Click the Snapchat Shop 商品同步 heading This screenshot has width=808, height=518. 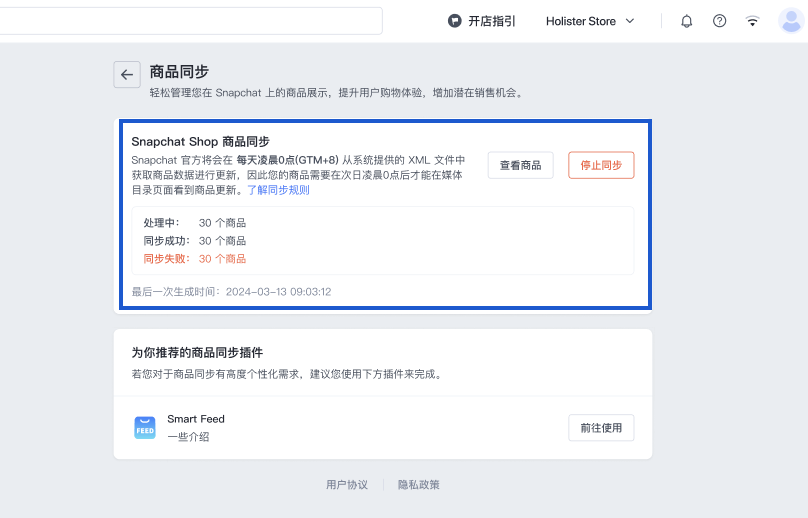click(x=200, y=142)
